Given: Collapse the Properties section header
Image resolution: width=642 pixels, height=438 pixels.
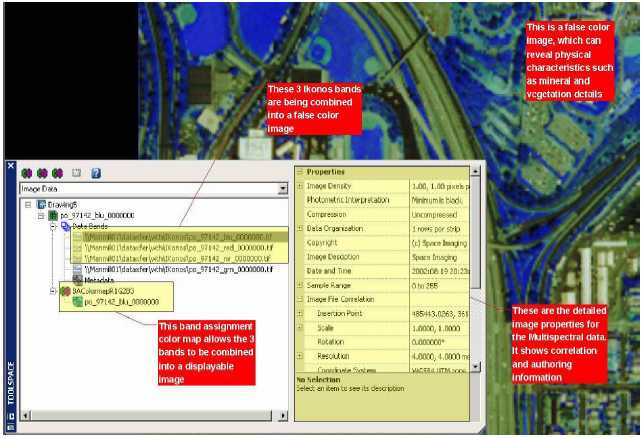Looking at the screenshot, I should point(300,172).
